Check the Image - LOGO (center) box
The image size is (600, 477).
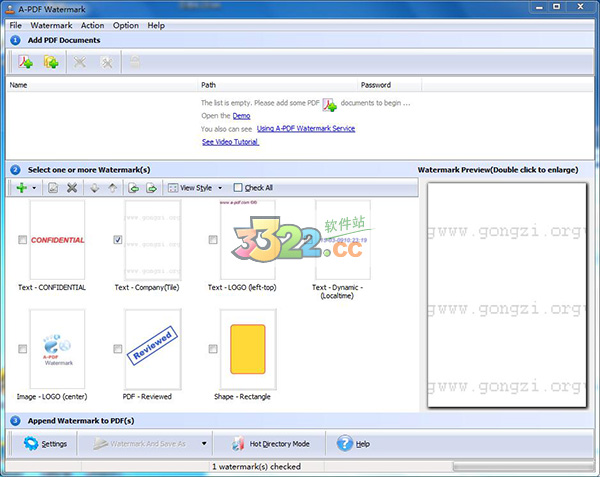(x=23, y=349)
